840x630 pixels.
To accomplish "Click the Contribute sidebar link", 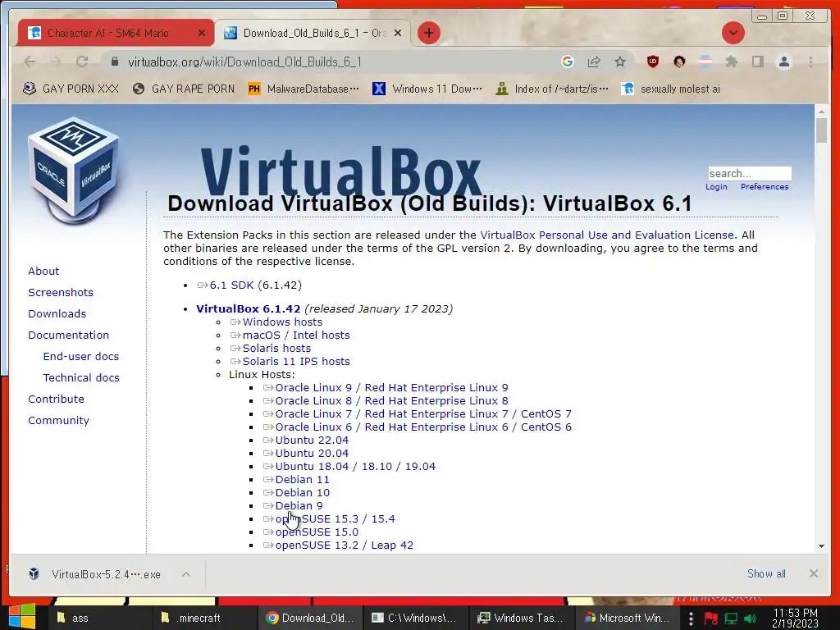I will point(56,399).
